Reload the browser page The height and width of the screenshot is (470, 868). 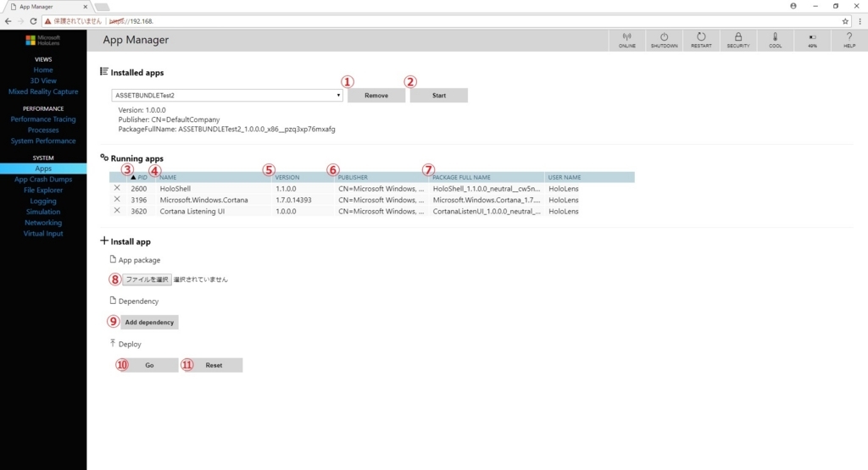(x=33, y=21)
